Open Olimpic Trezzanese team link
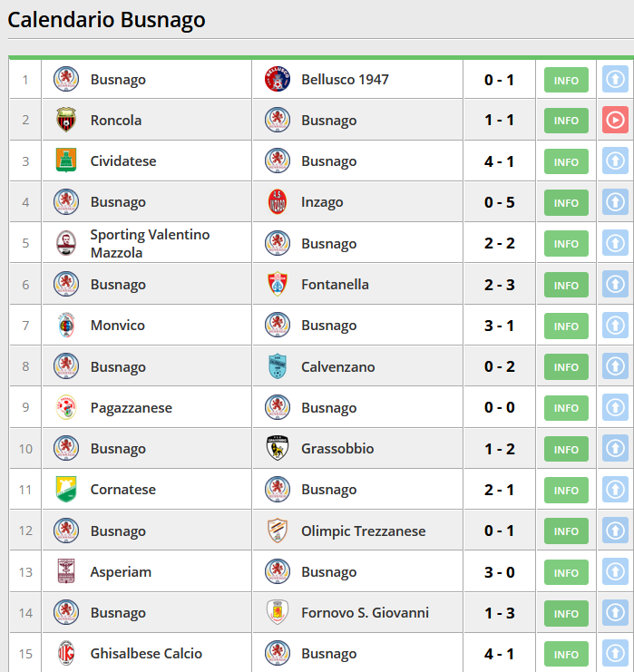 pyautogui.click(x=363, y=531)
